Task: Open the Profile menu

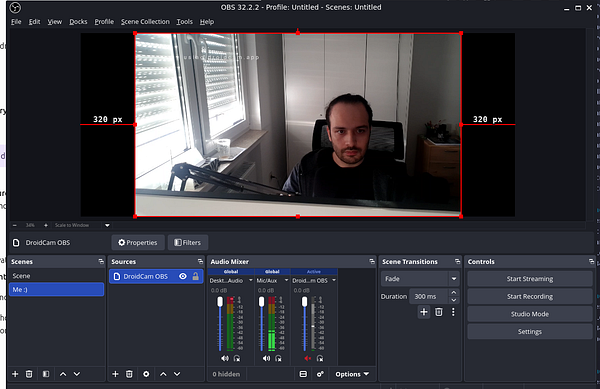Action: pos(104,22)
